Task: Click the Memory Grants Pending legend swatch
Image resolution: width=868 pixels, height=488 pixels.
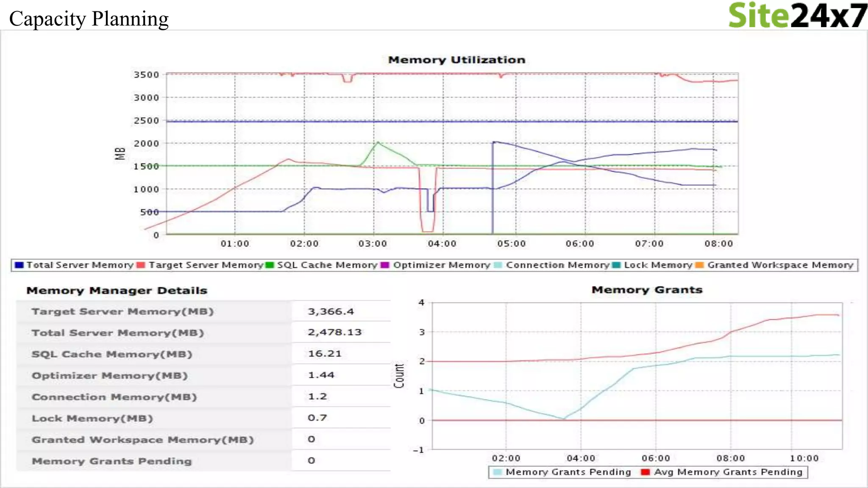Action: pyautogui.click(x=498, y=472)
